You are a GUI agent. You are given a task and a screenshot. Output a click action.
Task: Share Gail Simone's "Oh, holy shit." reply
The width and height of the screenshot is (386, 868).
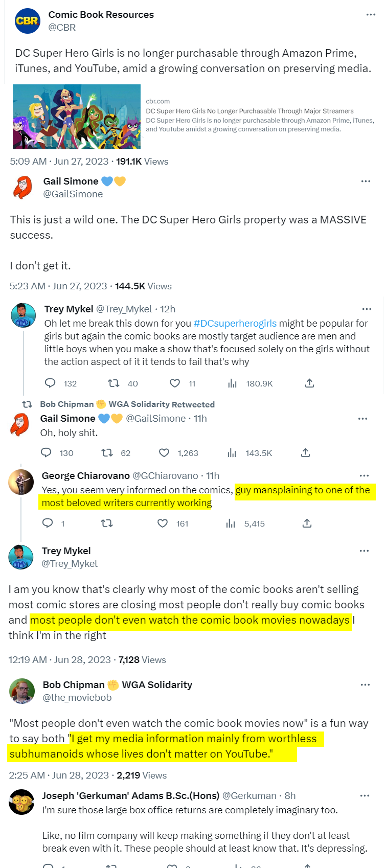(x=305, y=453)
